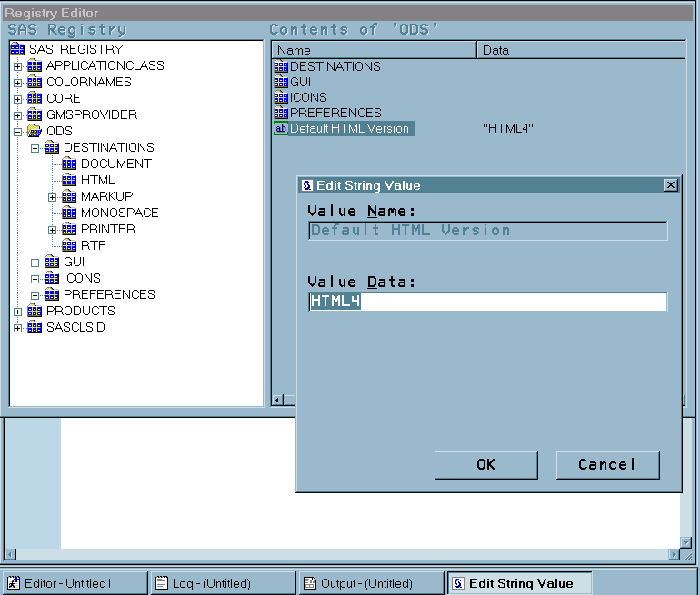Select the PREFERENCES tree item under ODS

click(x=108, y=294)
